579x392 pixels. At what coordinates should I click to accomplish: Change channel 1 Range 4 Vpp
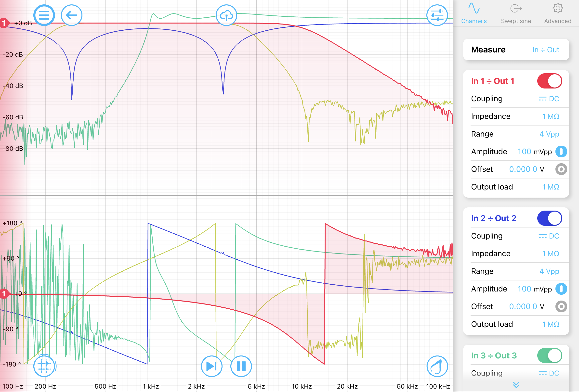[516, 134]
